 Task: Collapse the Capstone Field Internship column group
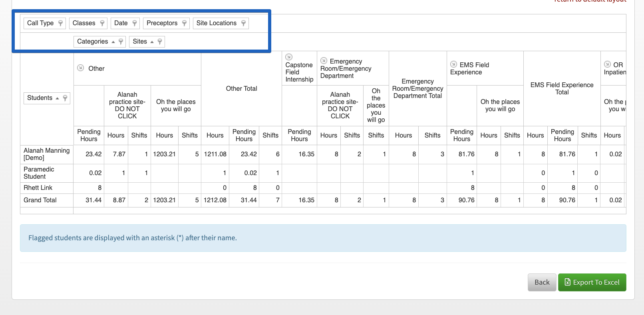click(289, 57)
